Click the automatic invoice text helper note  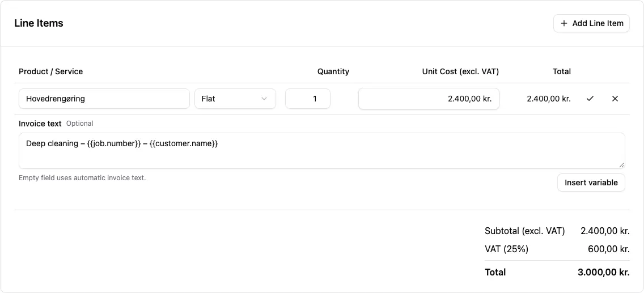[82, 178]
